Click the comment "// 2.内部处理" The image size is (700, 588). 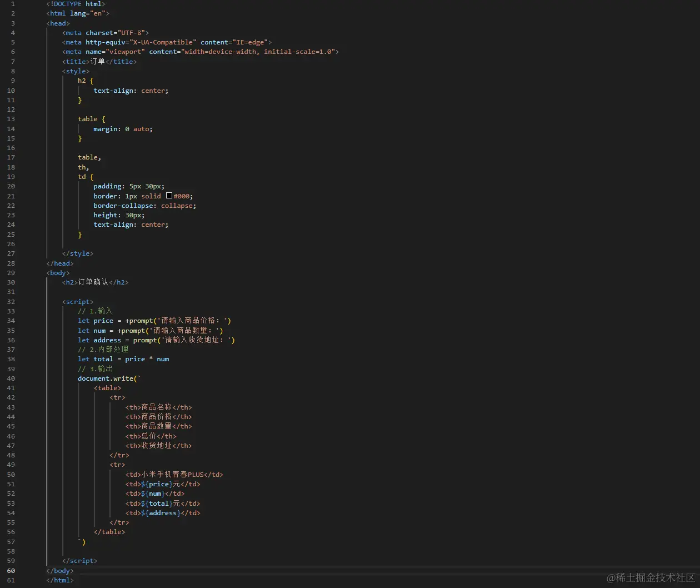(x=103, y=350)
